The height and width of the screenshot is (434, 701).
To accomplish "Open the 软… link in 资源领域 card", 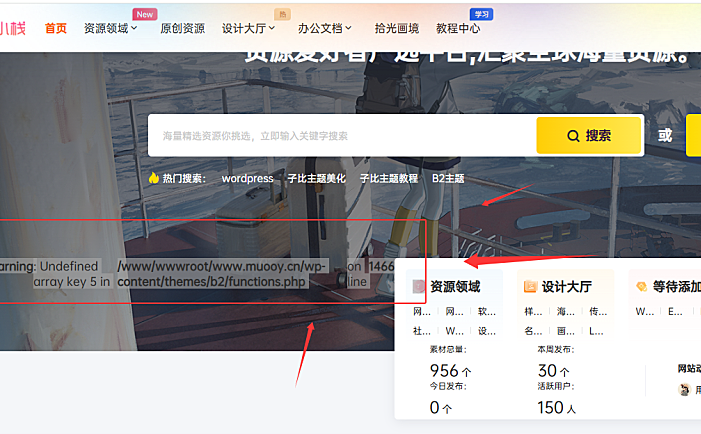I will click(x=487, y=312).
